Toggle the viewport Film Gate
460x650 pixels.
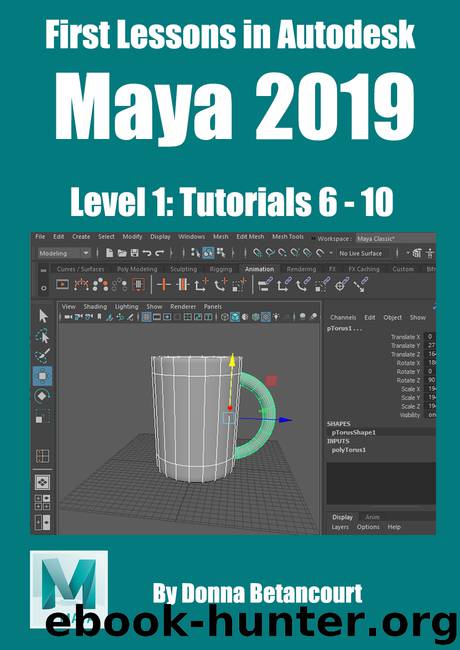(157, 317)
